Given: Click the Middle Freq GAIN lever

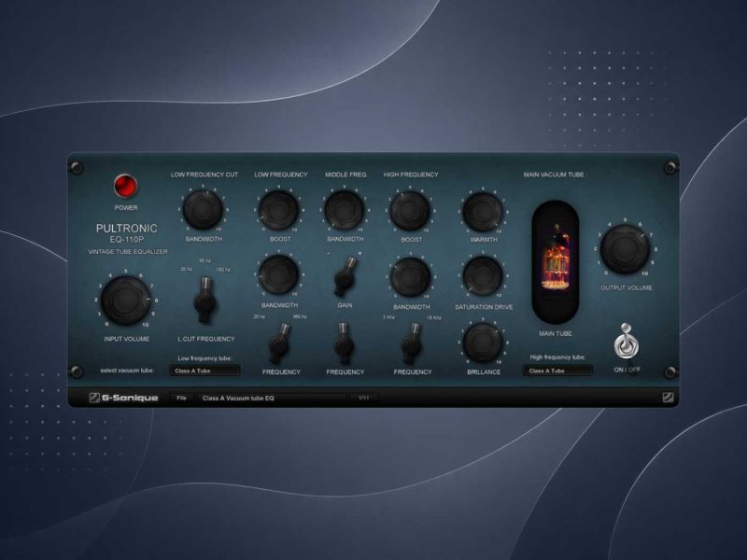Looking at the screenshot, I should click(x=345, y=277).
